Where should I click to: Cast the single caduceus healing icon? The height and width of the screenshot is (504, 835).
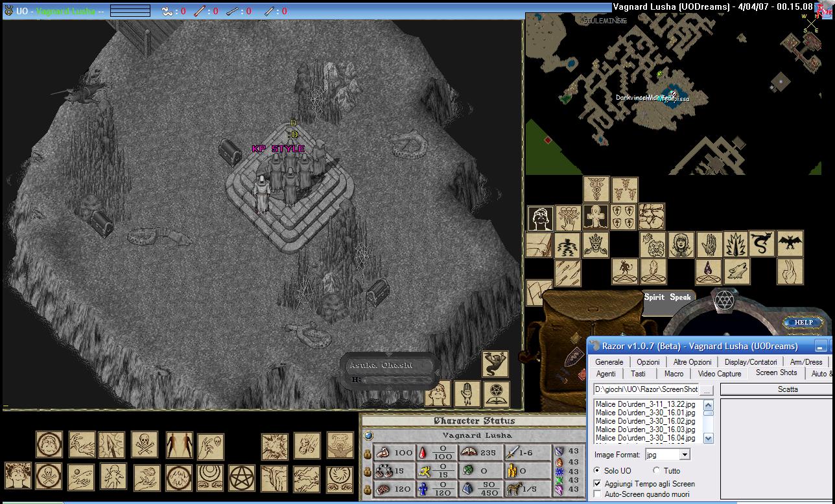596,190
